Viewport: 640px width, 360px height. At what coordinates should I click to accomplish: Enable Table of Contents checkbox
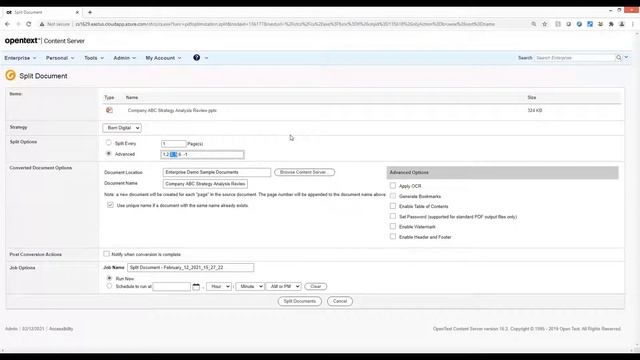pyautogui.click(x=393, y=206)
